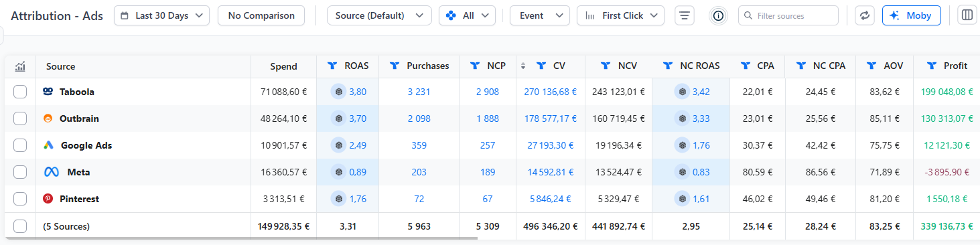
Task: Click the Profit column pixel icon
Action: click(931, 66)
